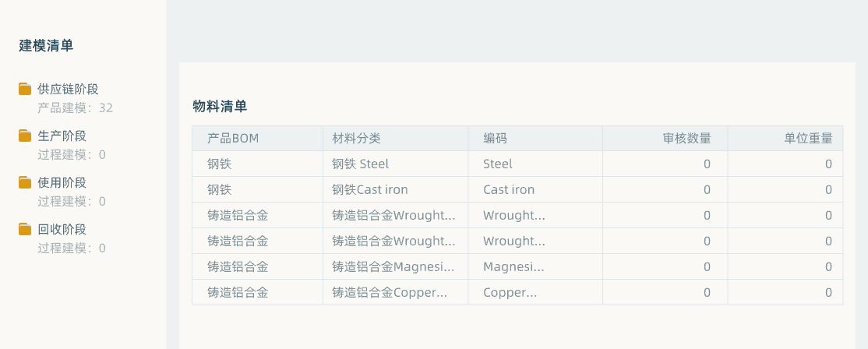
Task: Click the 建模清单 sidebar heading
Action: pyautogui.click(x=47, y=46)
